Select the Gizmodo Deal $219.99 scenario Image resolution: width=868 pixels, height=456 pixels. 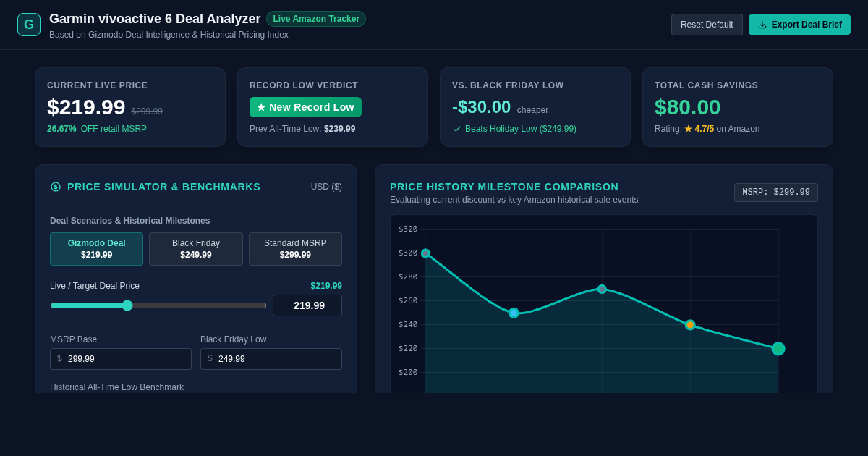pyautogui.click(x=97, y=249)
